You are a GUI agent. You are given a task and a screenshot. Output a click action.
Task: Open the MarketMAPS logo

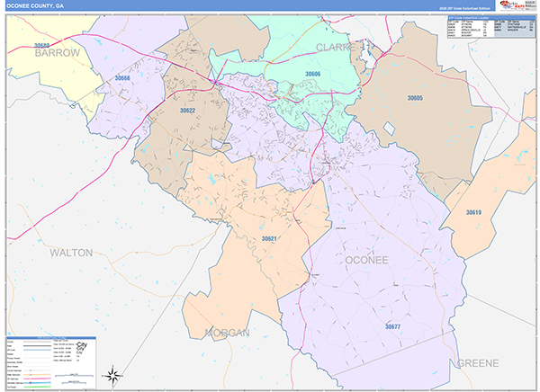pyautogui.click(x=512, y=5)
